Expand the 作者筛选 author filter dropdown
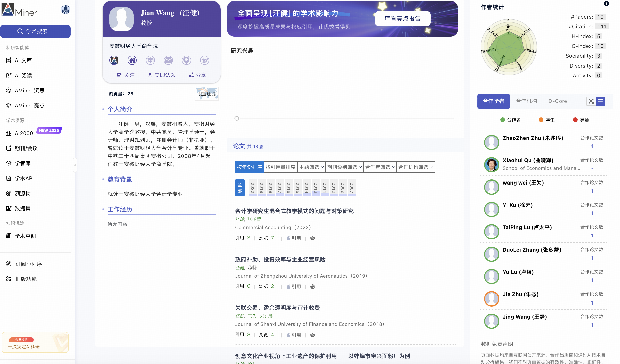620x364 pixels. (x=380, y=167)
